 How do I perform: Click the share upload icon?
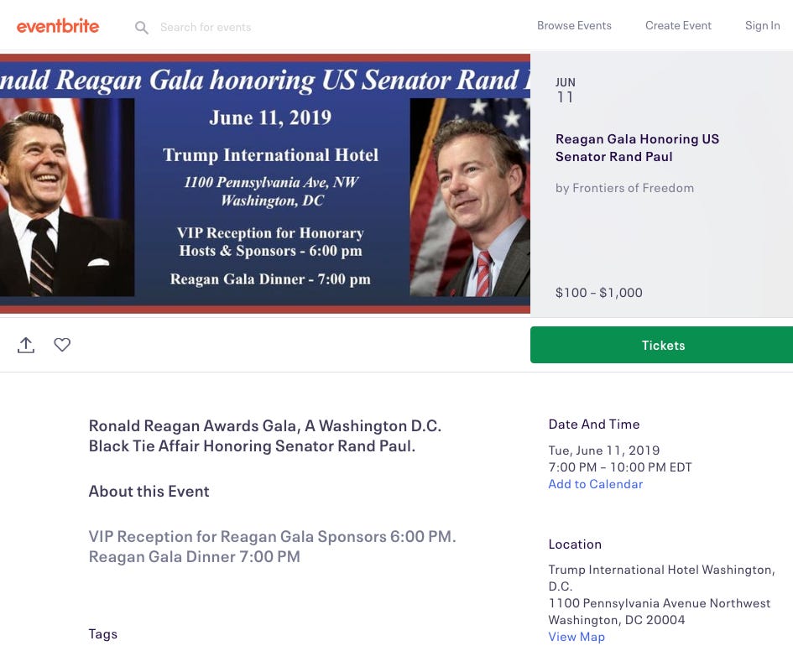(26, 345)
